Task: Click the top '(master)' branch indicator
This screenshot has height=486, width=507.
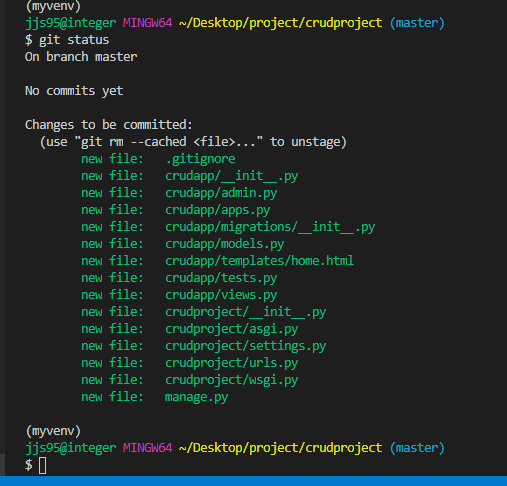Action: (417, 23)
